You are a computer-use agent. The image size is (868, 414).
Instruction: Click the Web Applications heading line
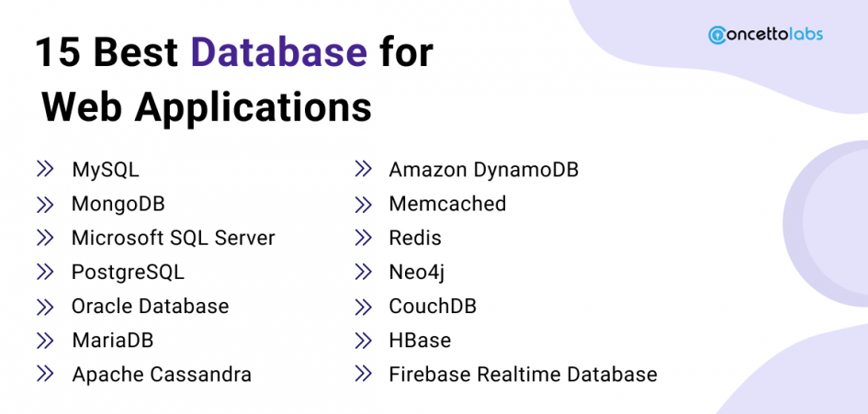coord(207,107)
